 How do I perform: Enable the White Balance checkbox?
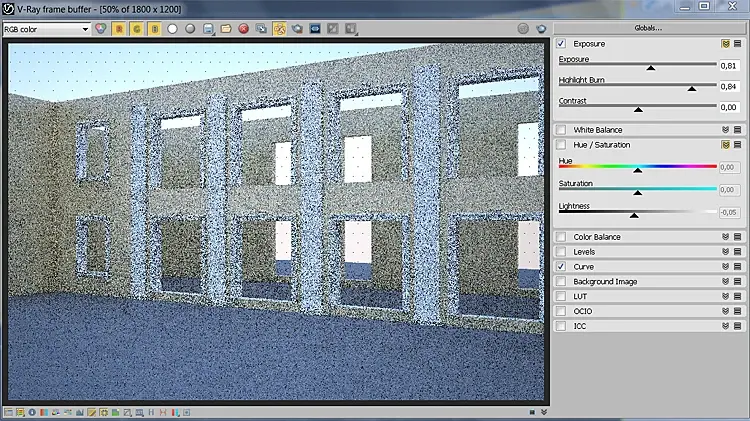[561, 130]
